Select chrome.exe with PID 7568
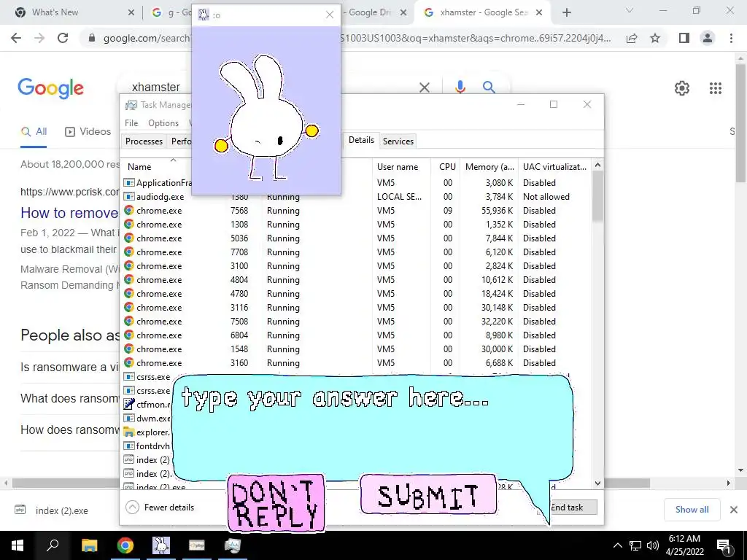Screen dimensions: 747x560 pos(356,211)
